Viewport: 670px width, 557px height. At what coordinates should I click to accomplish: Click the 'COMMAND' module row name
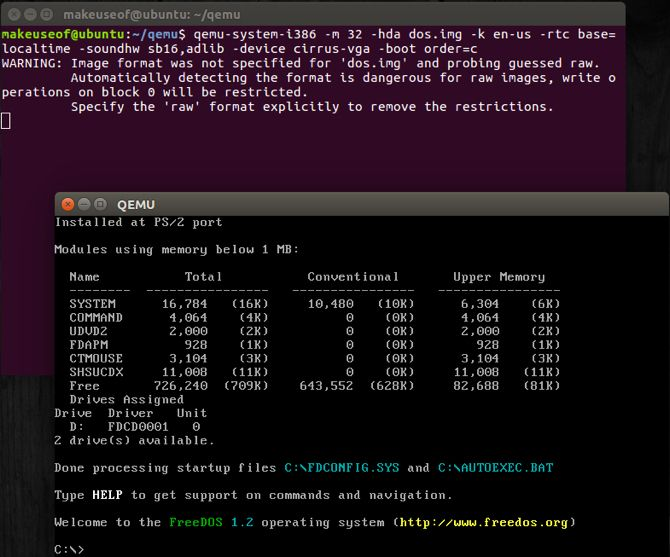pos(96,317)
